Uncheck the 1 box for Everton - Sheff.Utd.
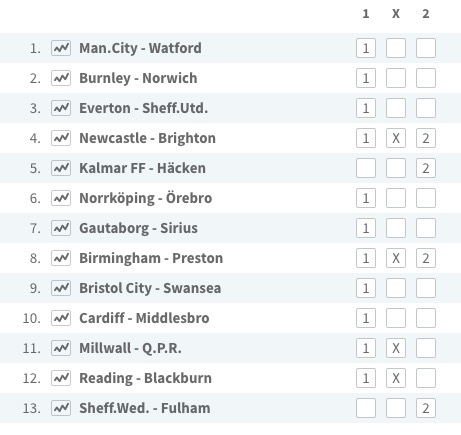This screenshot has height=435, width=461. [x=366, y=108]
